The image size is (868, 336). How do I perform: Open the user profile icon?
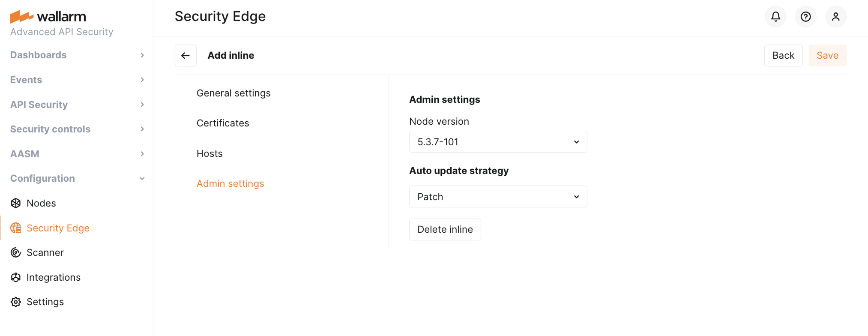click(835, 17)
